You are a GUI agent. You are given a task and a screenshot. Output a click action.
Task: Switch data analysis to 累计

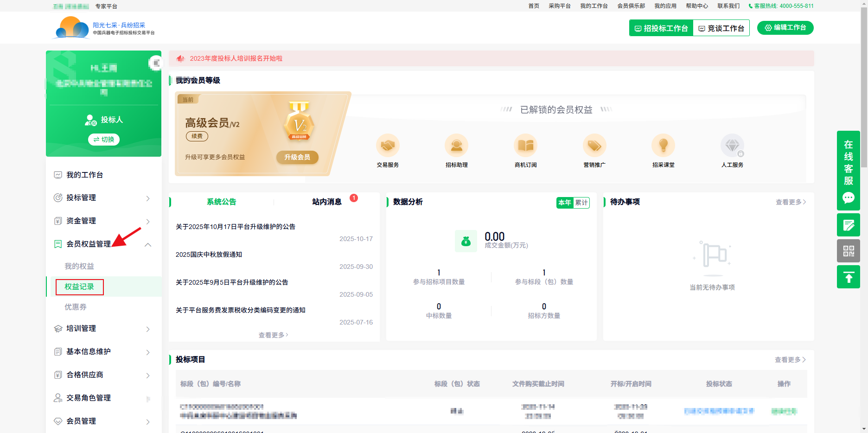point(581,203)
